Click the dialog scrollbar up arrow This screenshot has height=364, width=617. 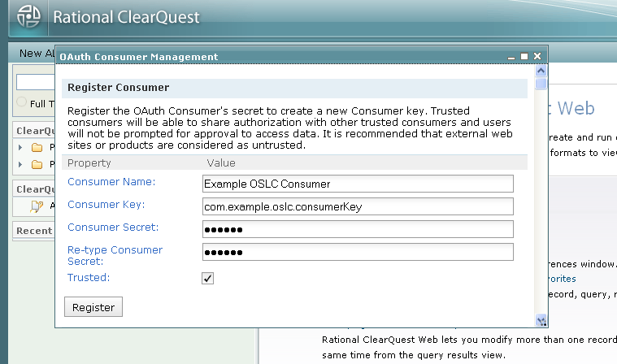(x=541, y=71)
